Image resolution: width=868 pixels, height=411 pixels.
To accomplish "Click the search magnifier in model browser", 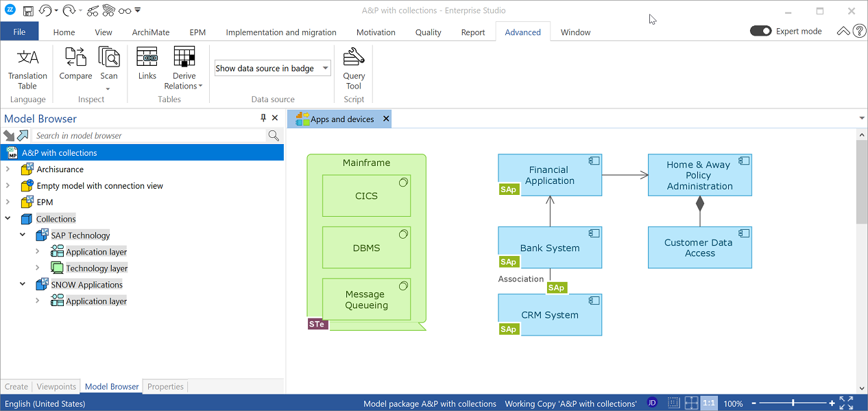I will coord(274,135).
